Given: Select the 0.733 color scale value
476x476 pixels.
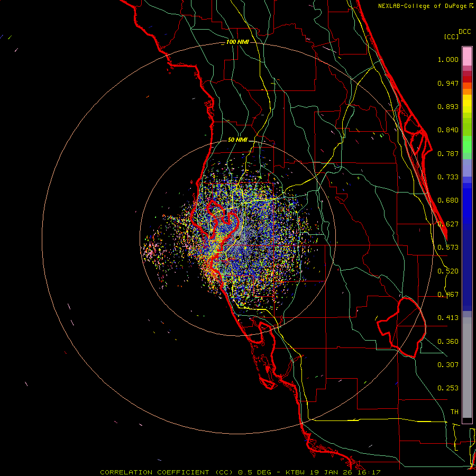Looking at the screenshot, I should click(x=448, y=177).
